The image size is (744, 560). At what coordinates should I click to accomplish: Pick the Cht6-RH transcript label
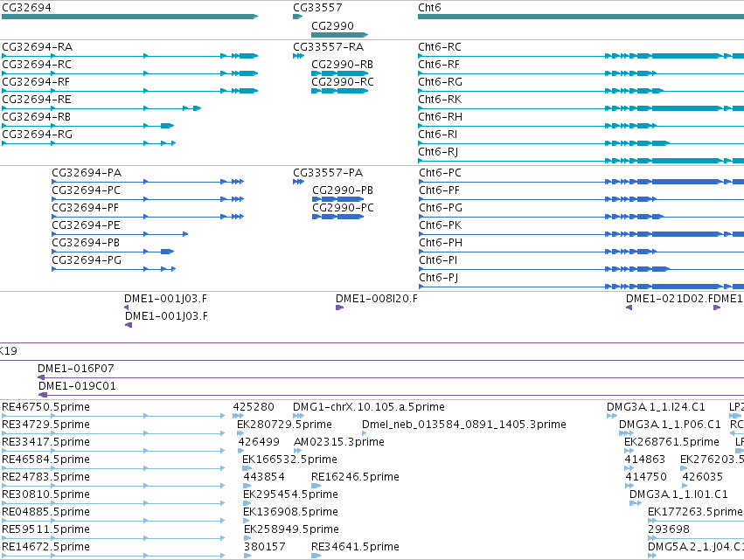pos(441,117)
